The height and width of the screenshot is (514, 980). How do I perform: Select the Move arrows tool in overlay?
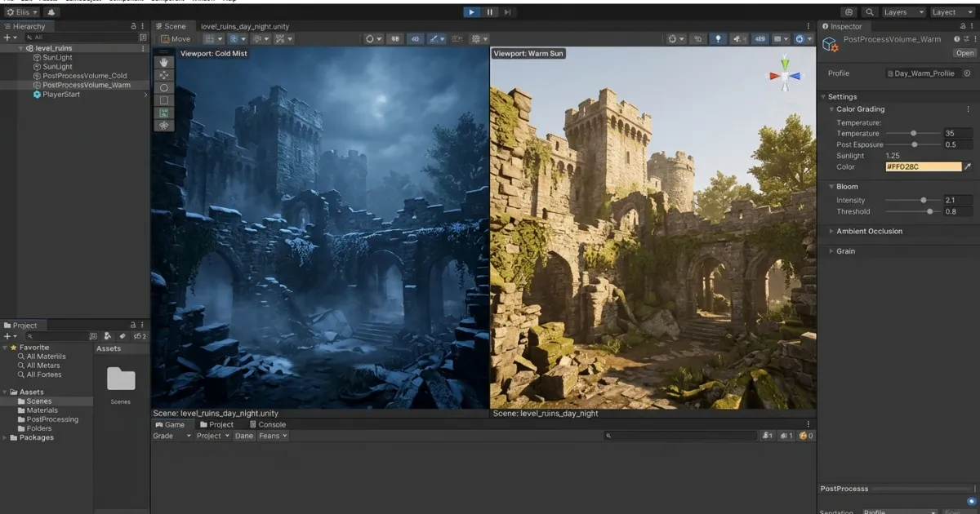point(164,74)
